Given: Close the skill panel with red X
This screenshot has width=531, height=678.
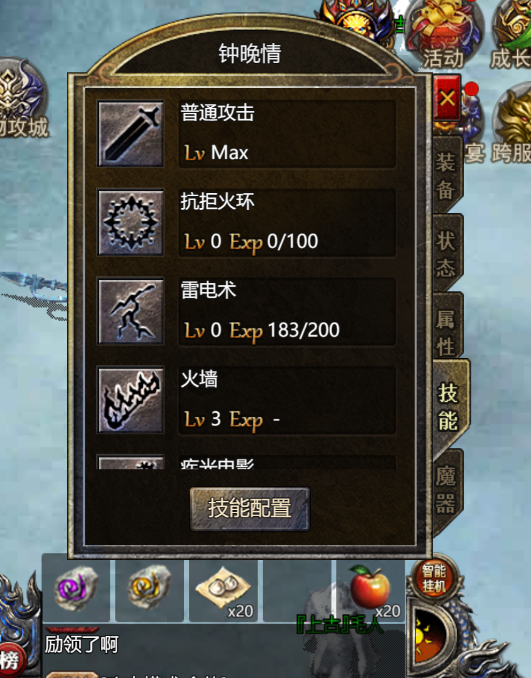Looking at the screenshot, I should [447, 98].
